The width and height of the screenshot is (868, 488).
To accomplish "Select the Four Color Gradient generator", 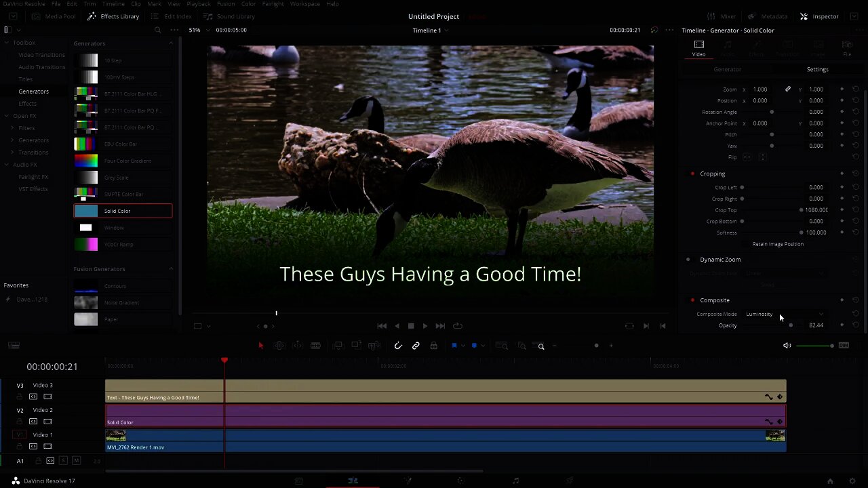I will tap(123, 161).
